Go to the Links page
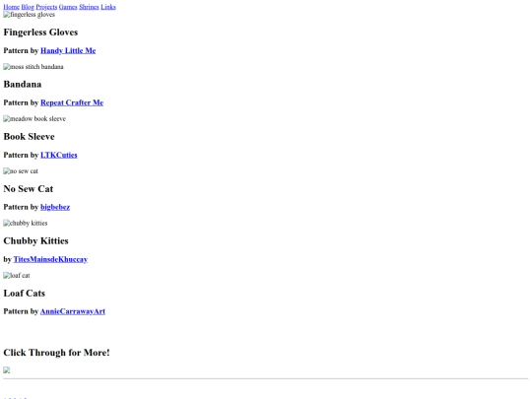Image resolution: width=532 pixels, height=399 pixels. pos(108,7)
